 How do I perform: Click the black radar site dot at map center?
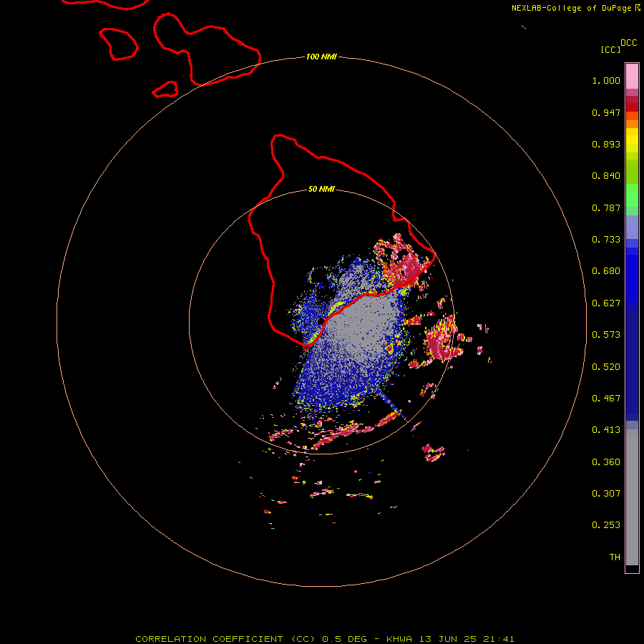click(321, 321)
